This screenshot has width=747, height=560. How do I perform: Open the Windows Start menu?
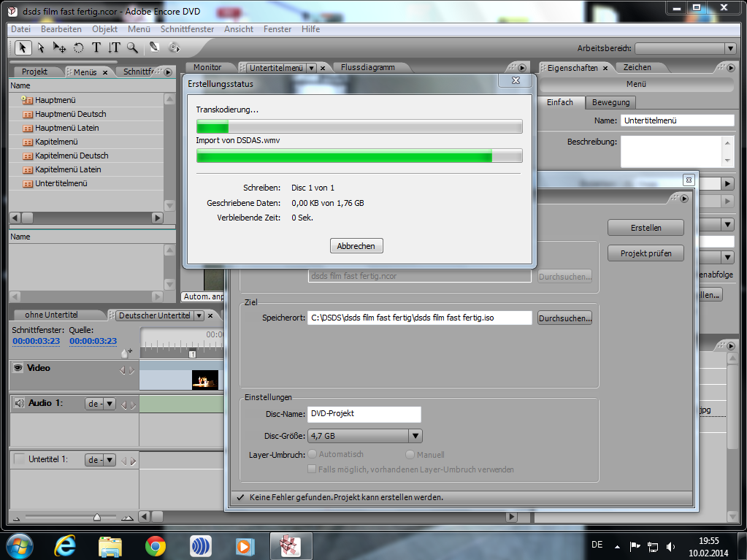(20, 546)
